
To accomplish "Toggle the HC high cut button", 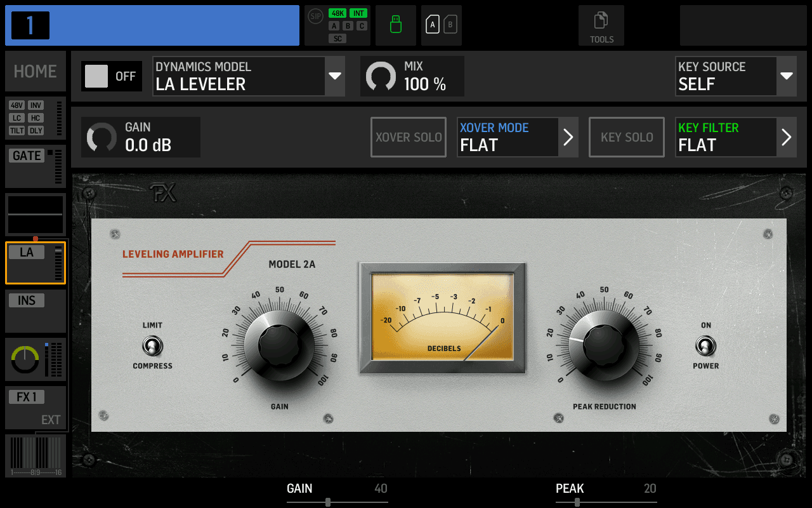I will coord(36,118).
